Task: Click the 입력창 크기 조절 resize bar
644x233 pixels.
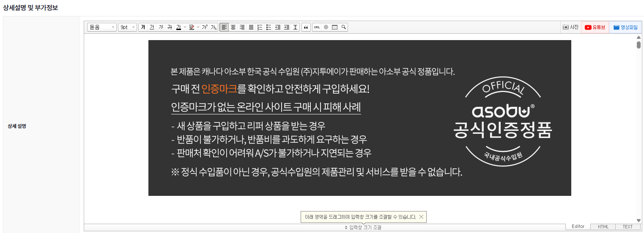Action: click(363, 228)
